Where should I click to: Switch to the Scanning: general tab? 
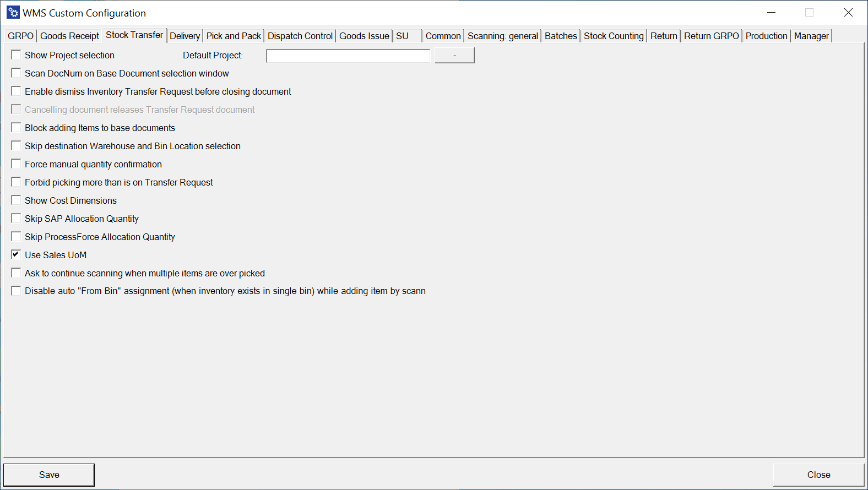point(502,36)
